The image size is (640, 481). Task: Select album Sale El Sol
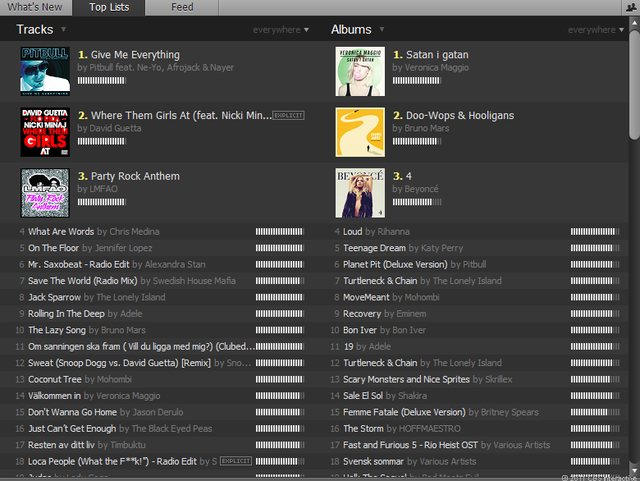pos(363,396)
